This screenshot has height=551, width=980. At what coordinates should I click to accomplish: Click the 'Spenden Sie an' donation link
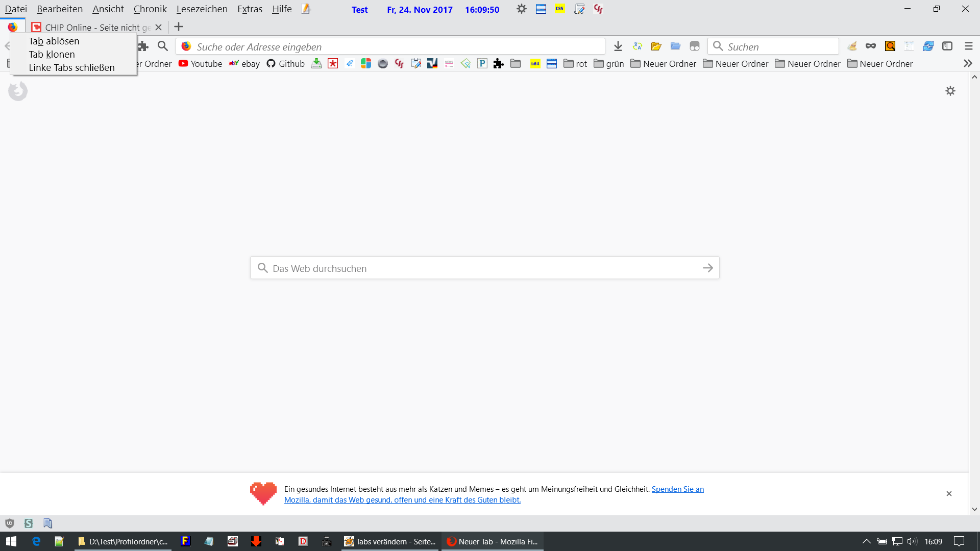677,489
